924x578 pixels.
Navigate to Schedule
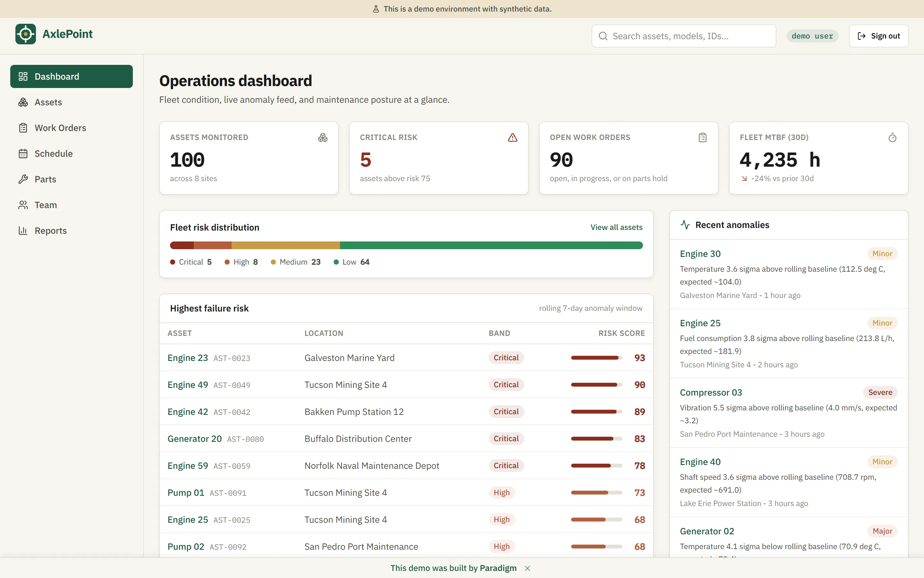pos(72,153)
